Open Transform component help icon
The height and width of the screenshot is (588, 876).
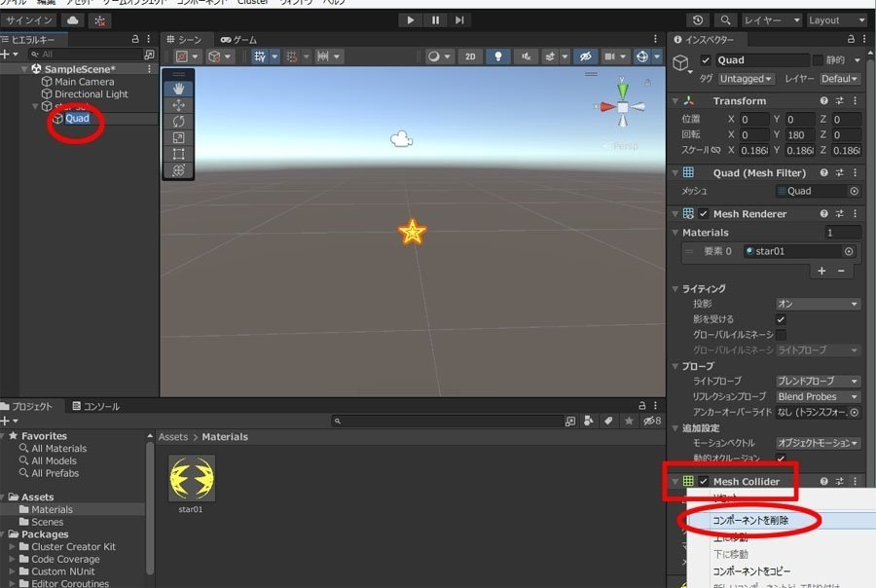pyautogui.click(x=823, y=100)
